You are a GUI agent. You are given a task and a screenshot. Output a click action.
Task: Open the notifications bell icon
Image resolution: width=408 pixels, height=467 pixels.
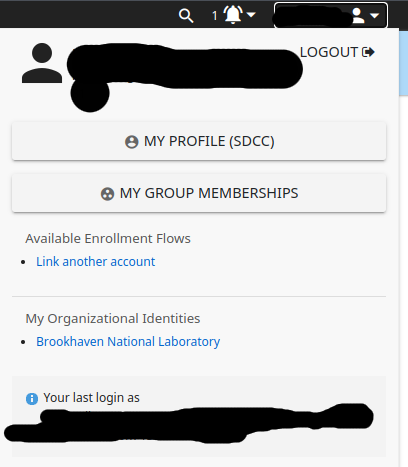tap(233, 15)
